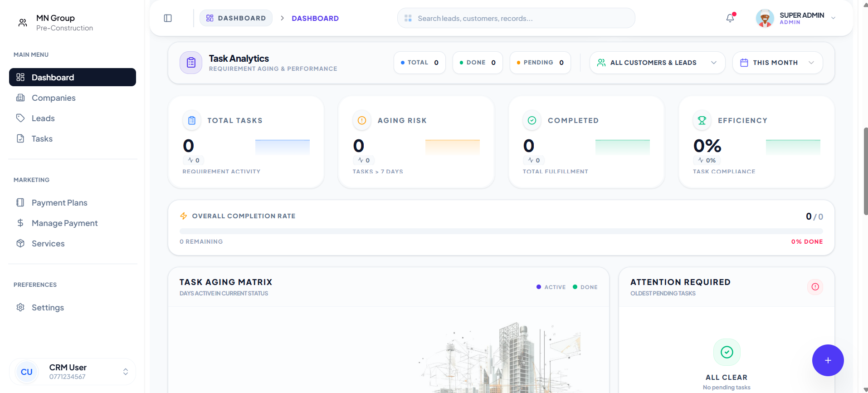Click in the search leads input field

(x=516, y=18)
